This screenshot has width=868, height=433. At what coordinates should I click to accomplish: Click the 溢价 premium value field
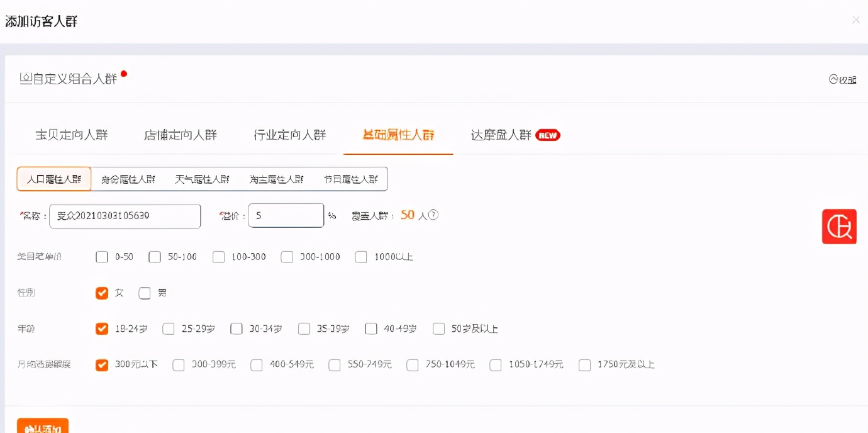click(286, 215)
